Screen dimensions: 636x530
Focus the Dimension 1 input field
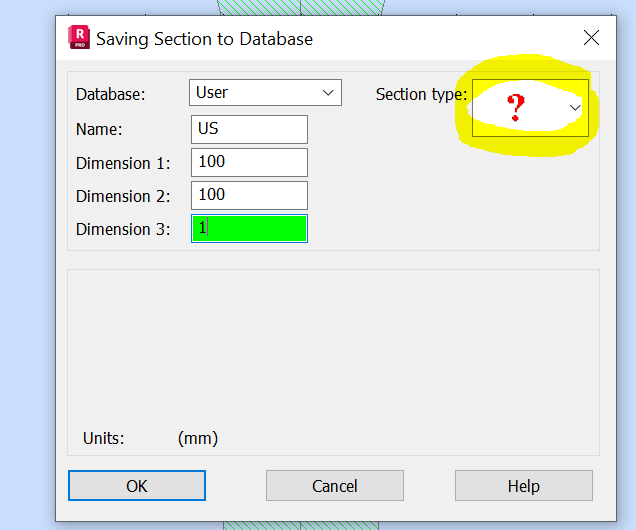tap(249, 162)
